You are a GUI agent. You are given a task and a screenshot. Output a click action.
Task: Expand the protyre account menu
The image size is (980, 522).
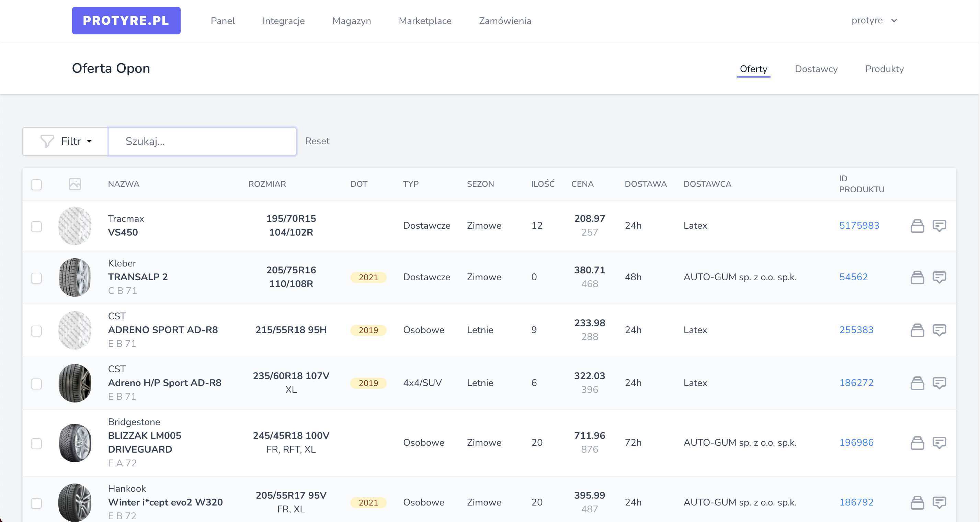tap(874, 21)
